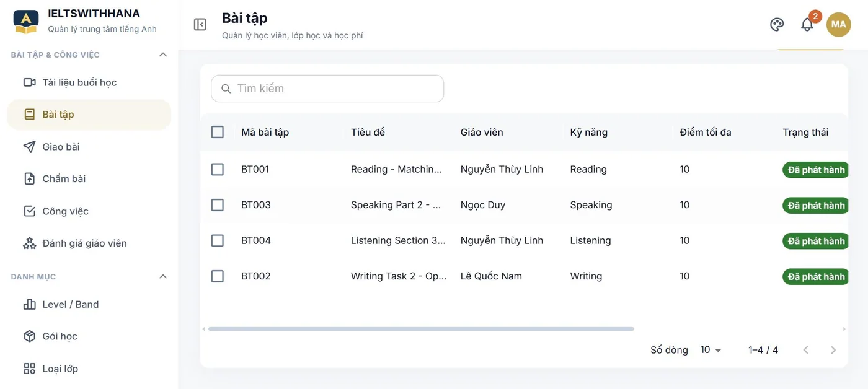This screenshot has width=868, height=389.
Task: Click Nguyễn Thùy Linh in BT001 row
Action: [x=502, y=169]
